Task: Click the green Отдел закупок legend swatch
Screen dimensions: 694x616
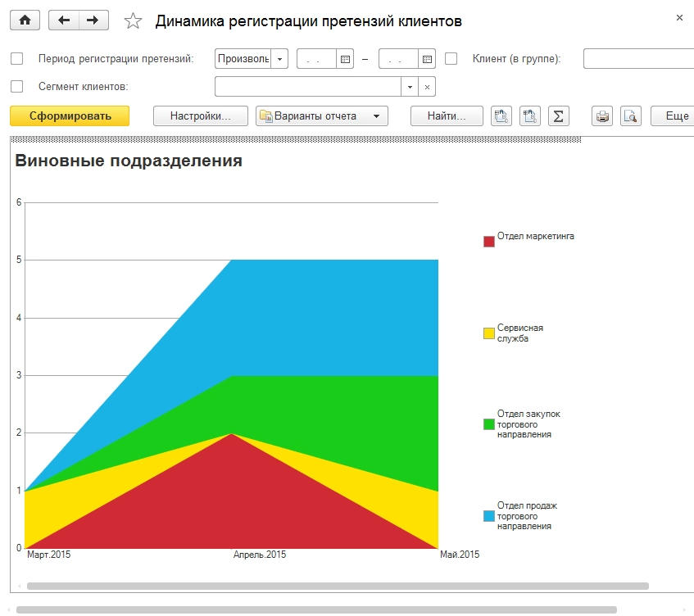Action: click(489, 424)
